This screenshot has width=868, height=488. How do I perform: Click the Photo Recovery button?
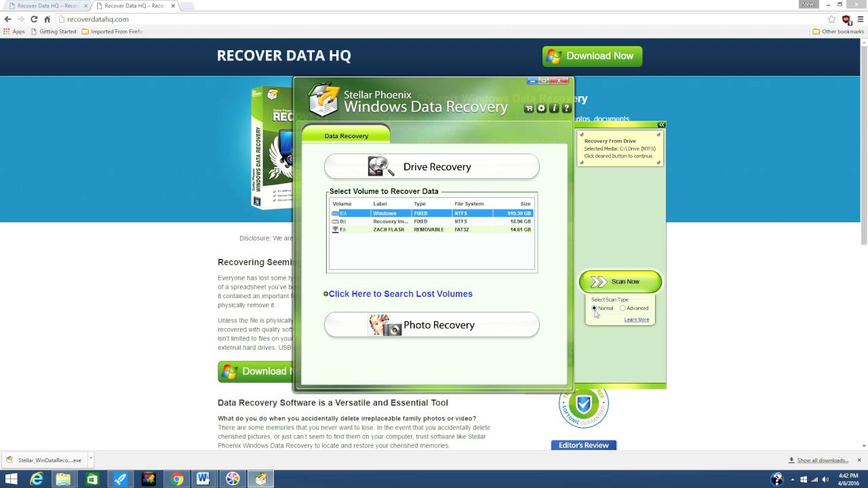click(432, 325)
